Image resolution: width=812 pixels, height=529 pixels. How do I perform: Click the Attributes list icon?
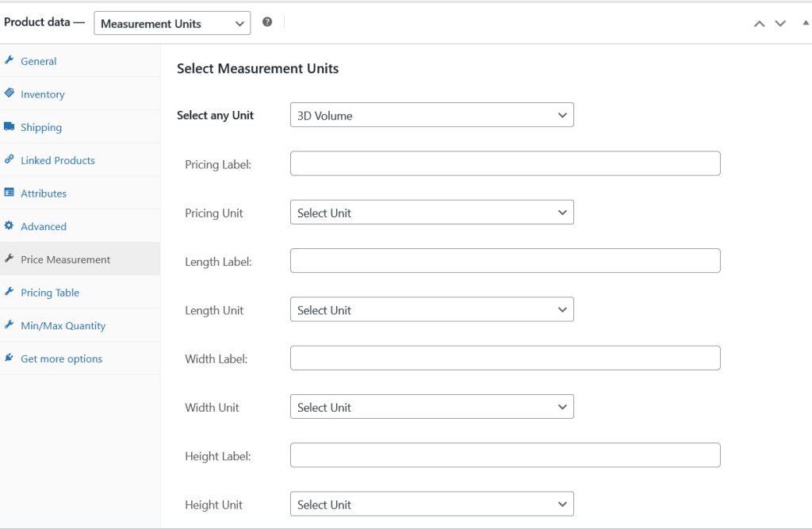tap(10, 193)
